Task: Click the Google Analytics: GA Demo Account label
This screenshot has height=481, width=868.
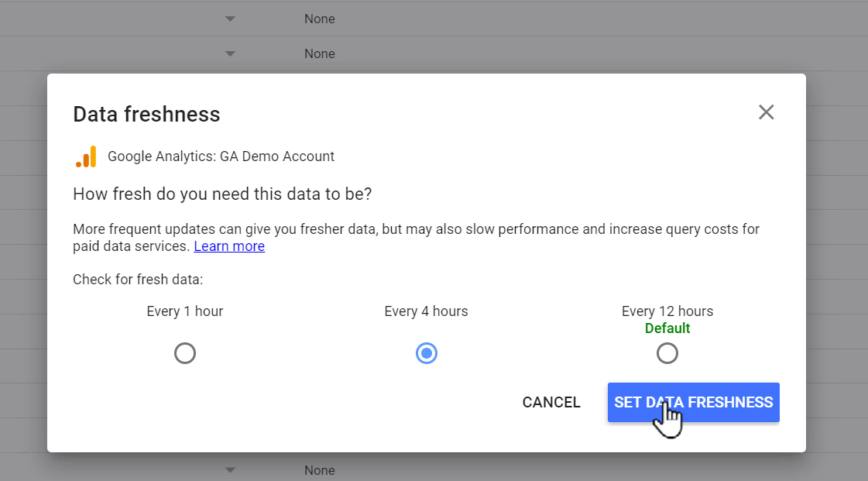Action: pos(221,156)
